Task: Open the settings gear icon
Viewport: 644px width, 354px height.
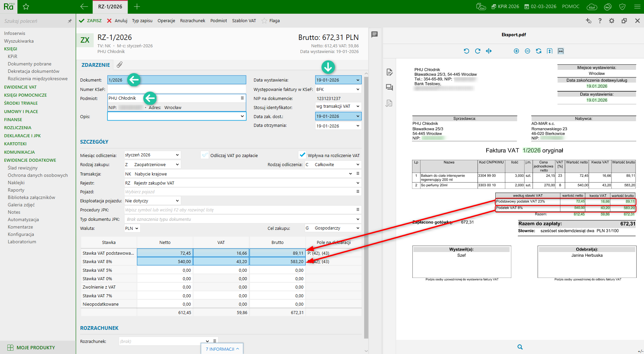Action: click(x=611, y=21)
